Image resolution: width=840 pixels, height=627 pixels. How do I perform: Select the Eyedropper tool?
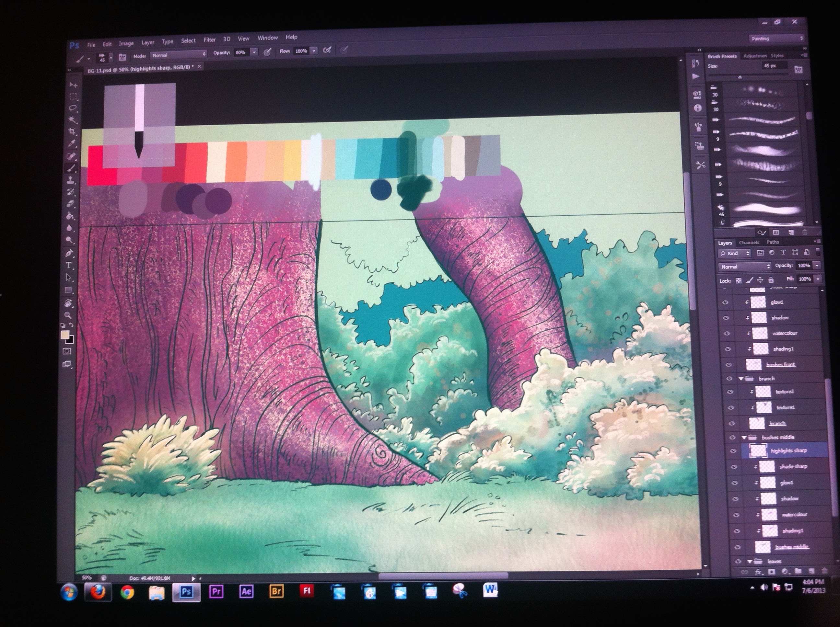click(72, 143)
